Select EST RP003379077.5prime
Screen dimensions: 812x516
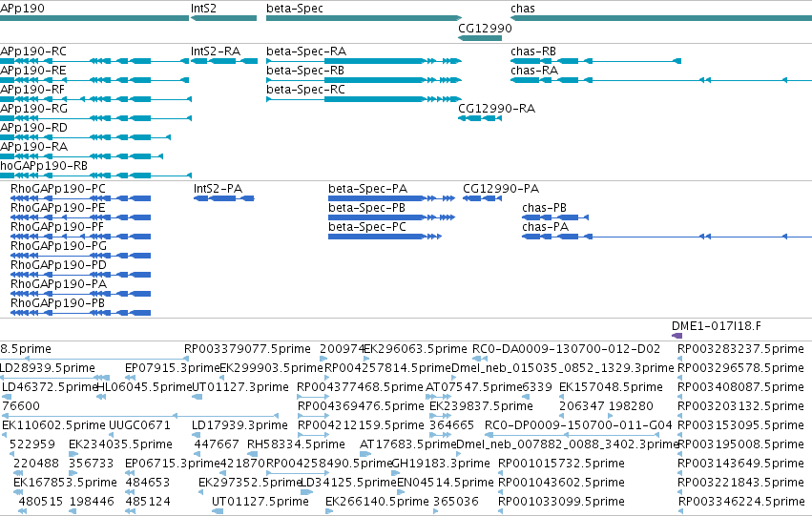247,349
